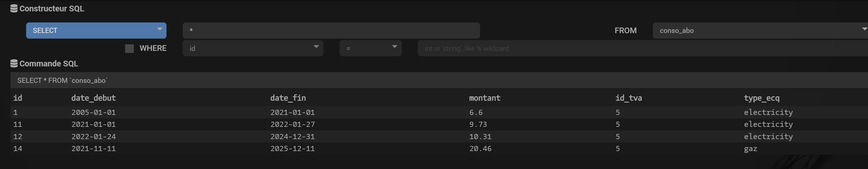Click the database icon beside Constructeur SQL
This screenshot has width=868, height=169.
14,8
